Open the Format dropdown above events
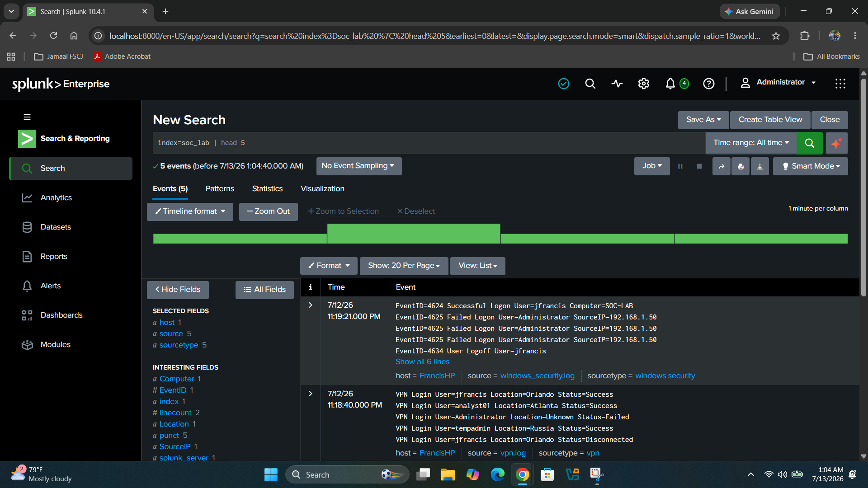This screenshot has width=868, height=488. (x=329, y=266)
